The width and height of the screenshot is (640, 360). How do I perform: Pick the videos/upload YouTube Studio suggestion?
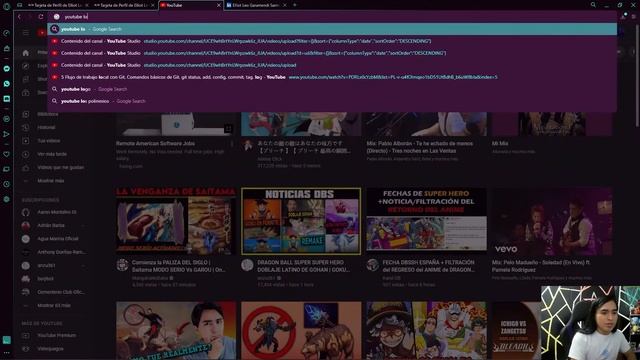pos(331,65)
